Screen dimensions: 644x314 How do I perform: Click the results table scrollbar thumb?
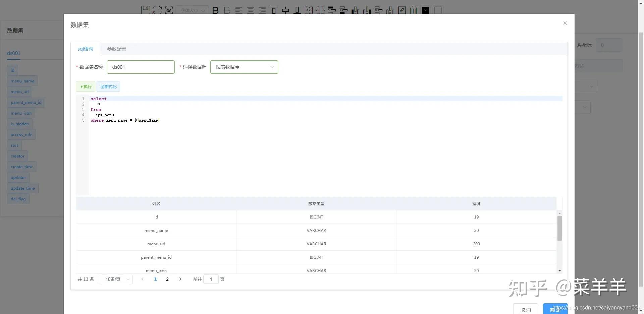point(559,228)
